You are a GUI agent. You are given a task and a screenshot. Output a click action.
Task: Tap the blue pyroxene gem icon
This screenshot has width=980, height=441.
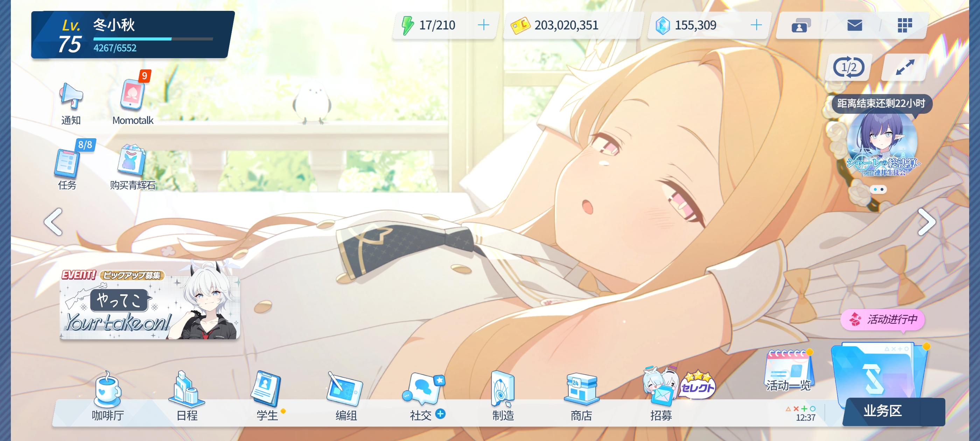point(662,26)
